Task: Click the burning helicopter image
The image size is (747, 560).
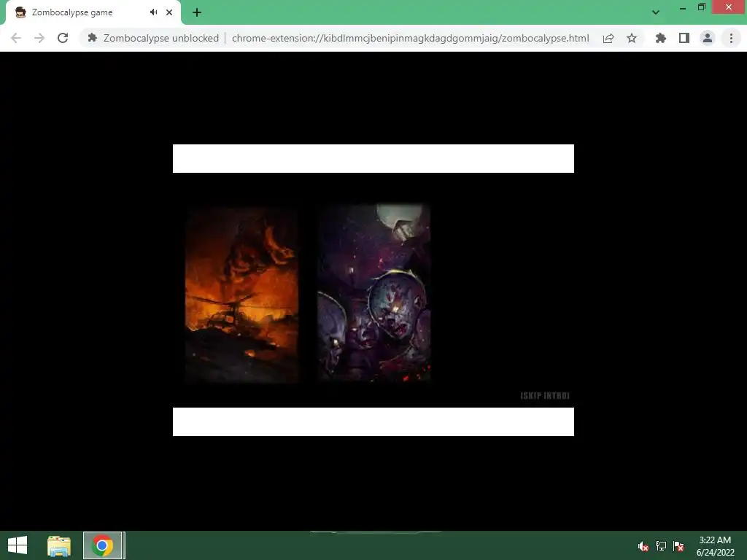Action: click(x=241, y=295)
